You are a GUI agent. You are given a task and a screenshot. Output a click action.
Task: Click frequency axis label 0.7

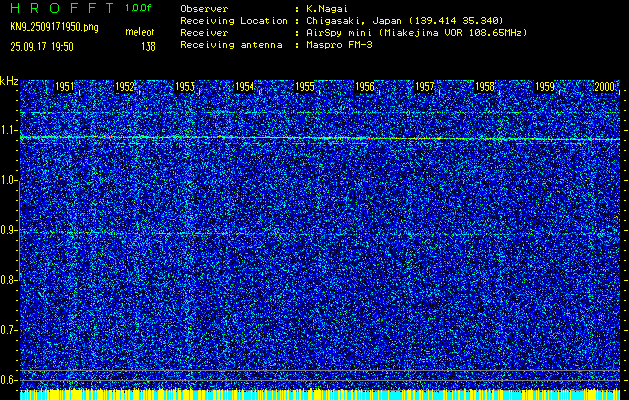pyautogui.click(x=8, y=330)
